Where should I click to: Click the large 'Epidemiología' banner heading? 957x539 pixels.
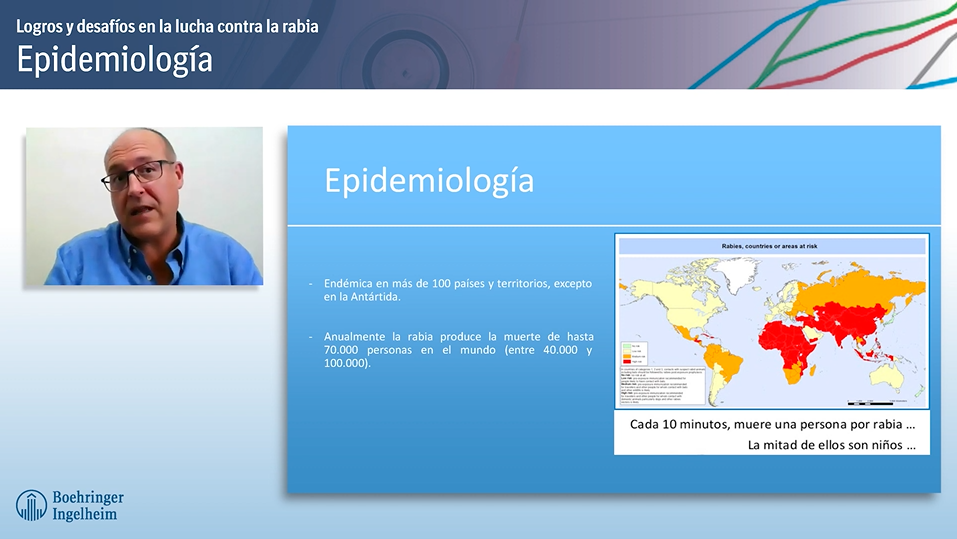114,60
